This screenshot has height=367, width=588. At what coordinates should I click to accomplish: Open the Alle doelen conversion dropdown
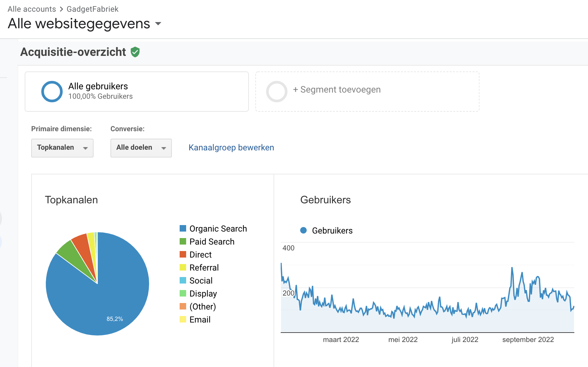pyautogui.click(x=141, y=148)
